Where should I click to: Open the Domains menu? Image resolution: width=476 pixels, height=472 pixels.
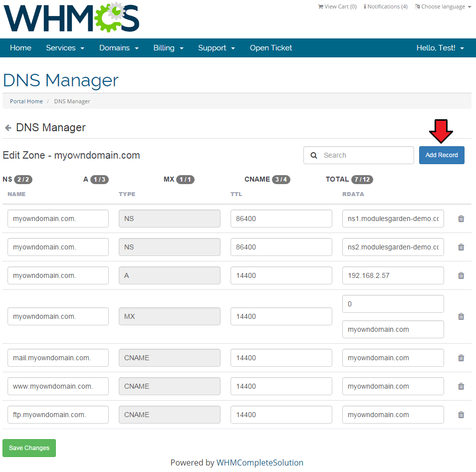119,48
